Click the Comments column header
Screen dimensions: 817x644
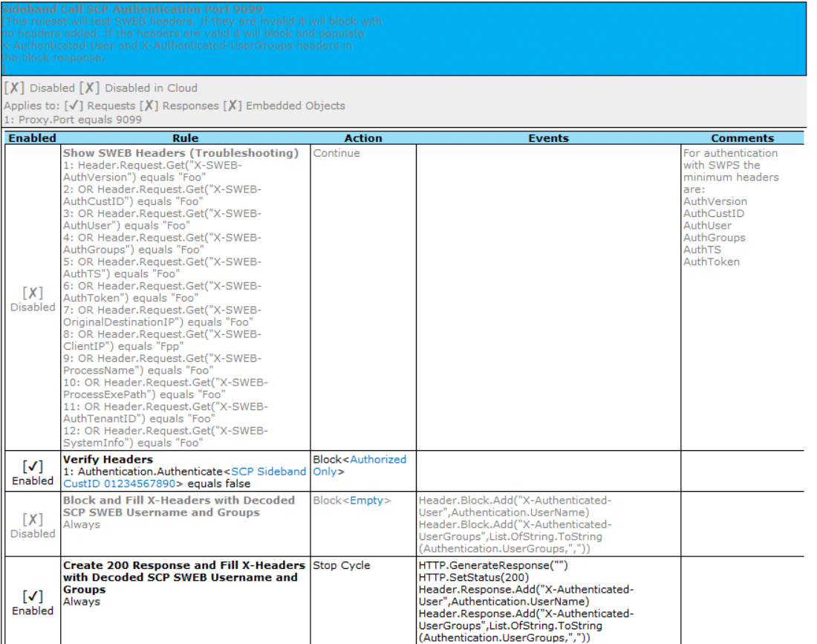(742, 138)
